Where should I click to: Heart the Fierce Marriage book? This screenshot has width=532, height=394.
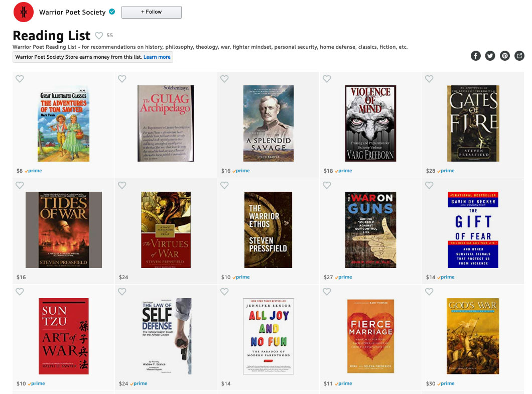[x=327, y=292]
